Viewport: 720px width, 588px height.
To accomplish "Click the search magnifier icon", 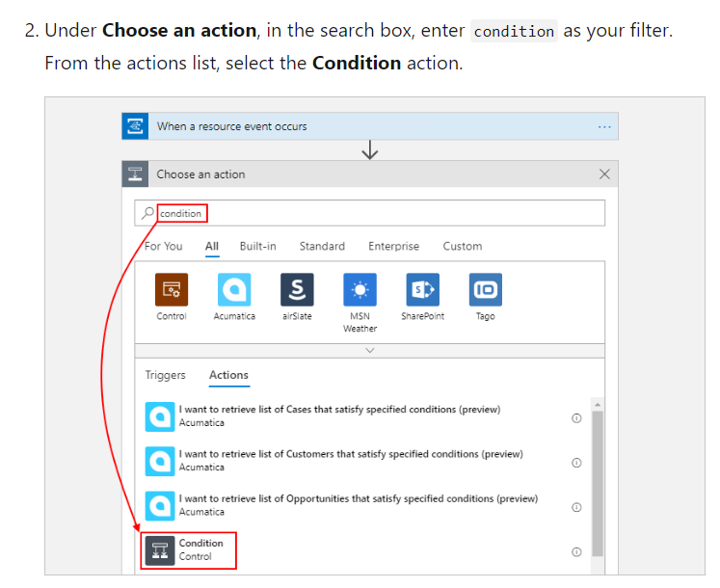I will click(x=147, y=213).
